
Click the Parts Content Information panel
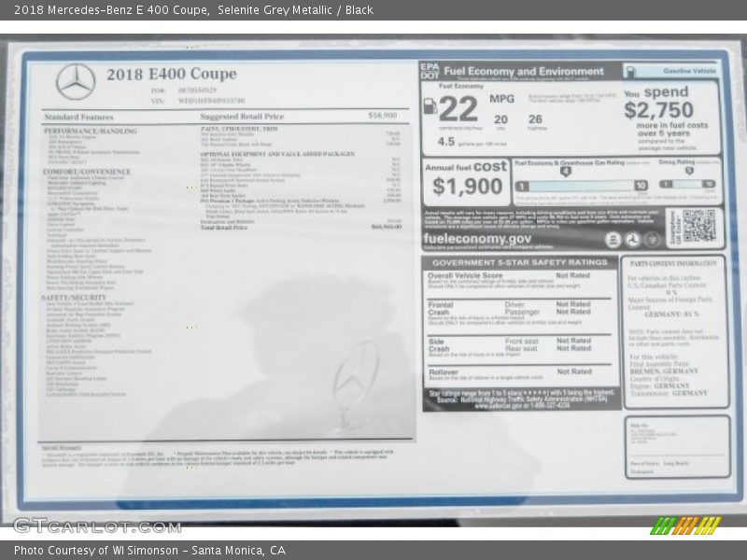point(676,331)
